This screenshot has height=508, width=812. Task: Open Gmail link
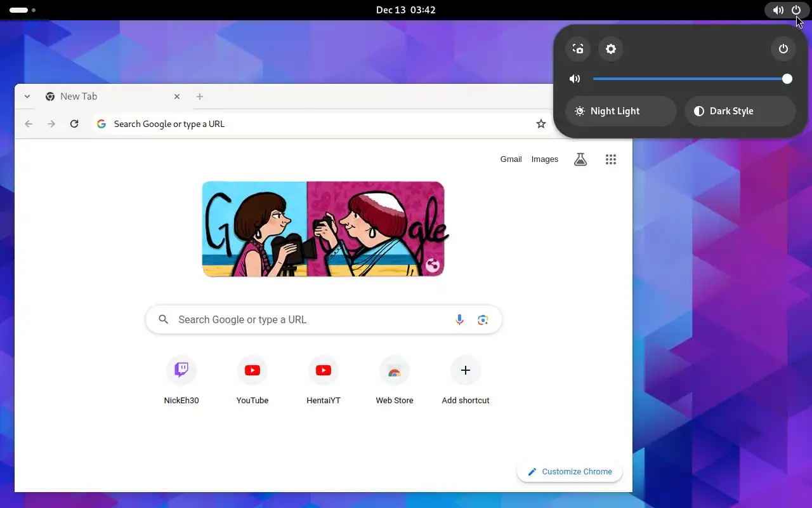coord(511,159)
